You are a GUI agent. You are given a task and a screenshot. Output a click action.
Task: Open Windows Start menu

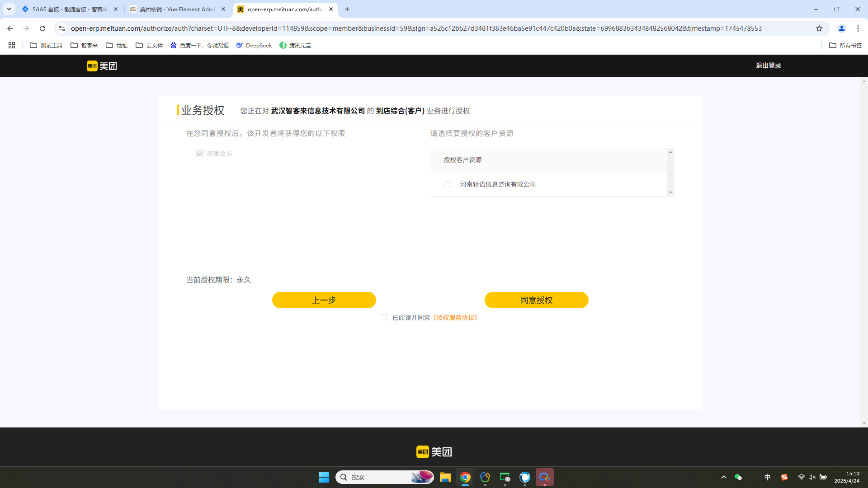coord(324,477)
